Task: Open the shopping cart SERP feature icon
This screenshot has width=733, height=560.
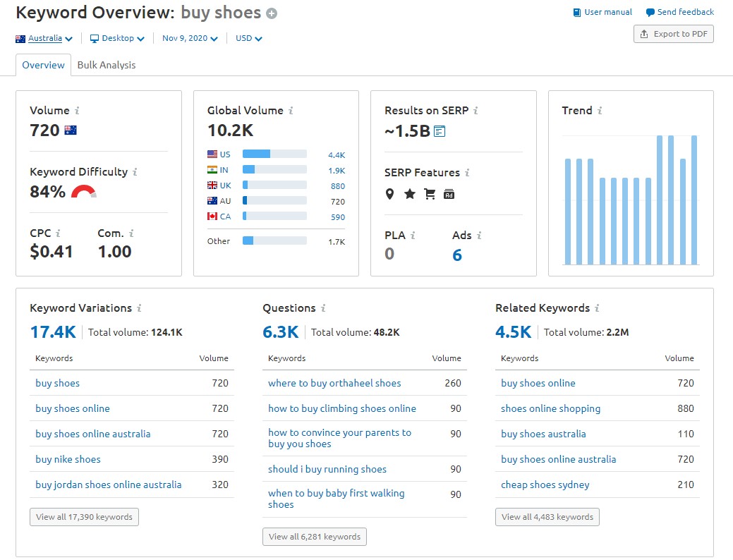Action: (430, 194)
